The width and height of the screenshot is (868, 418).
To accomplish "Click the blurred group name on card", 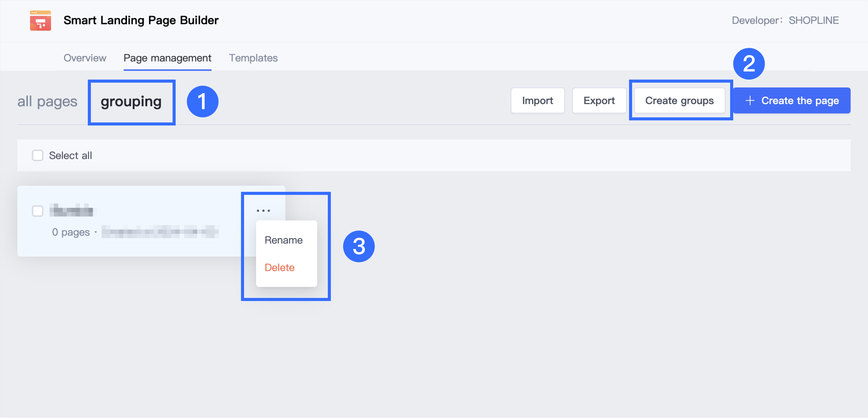I will tap(72, 211).
